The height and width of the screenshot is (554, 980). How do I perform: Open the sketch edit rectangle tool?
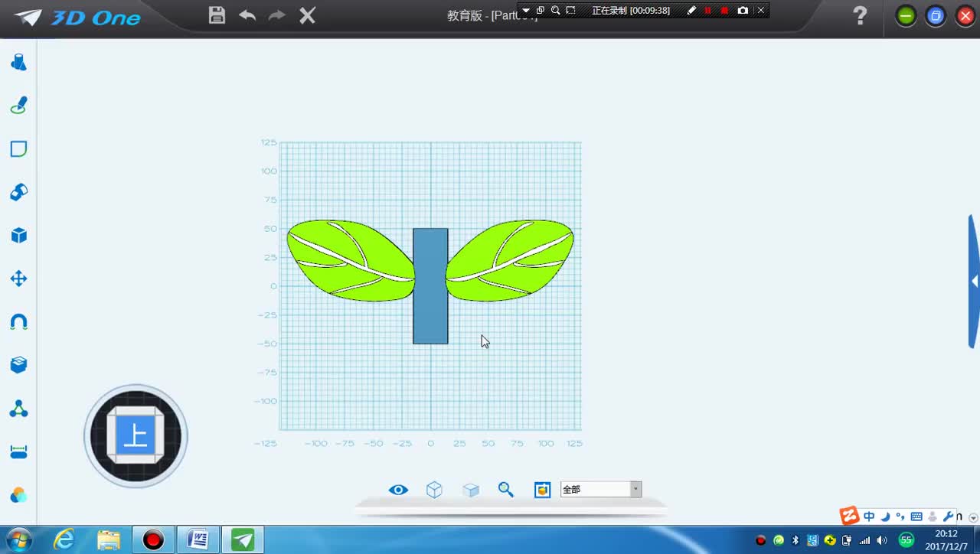click(18, 148)
